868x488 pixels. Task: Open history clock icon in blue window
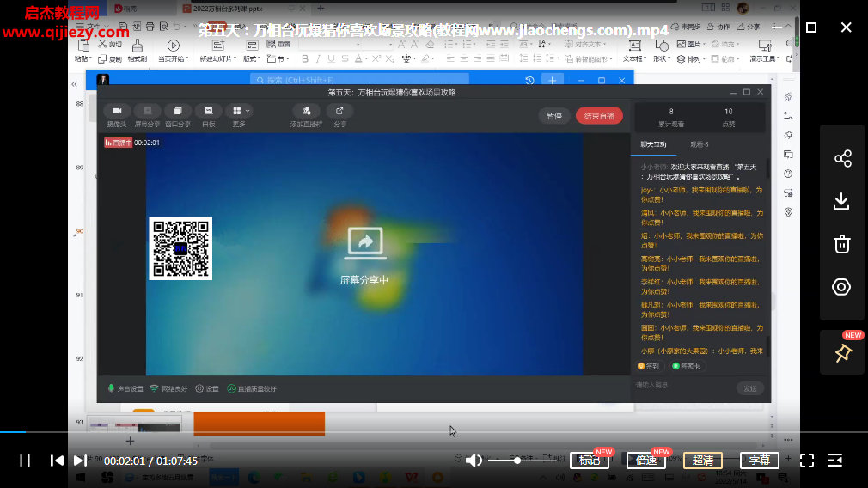coord(529,80)
